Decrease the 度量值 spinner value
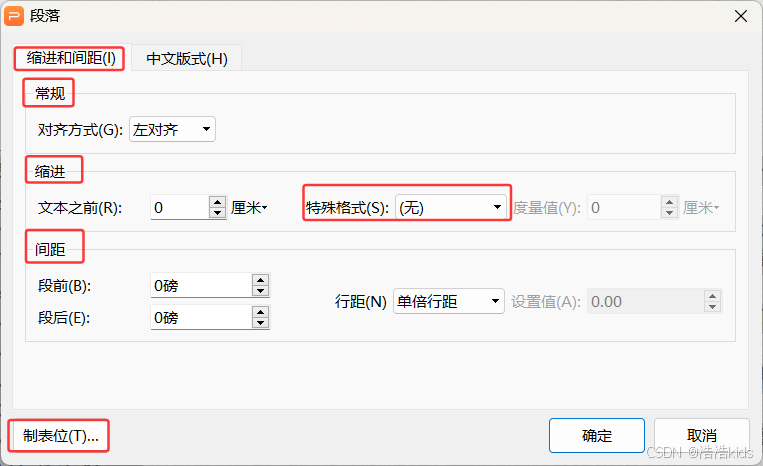 click(x=670, y=213)
